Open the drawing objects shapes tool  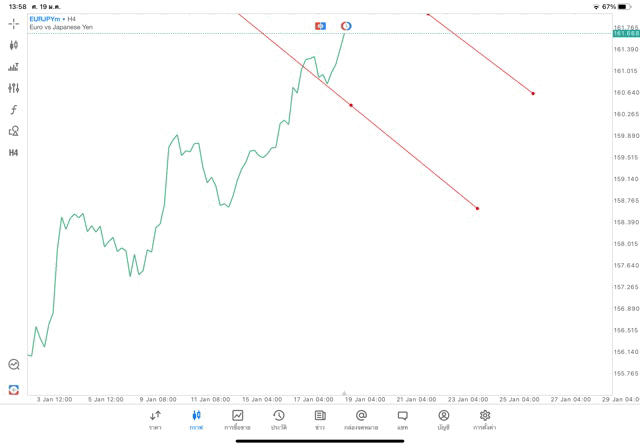click(14, 131)
